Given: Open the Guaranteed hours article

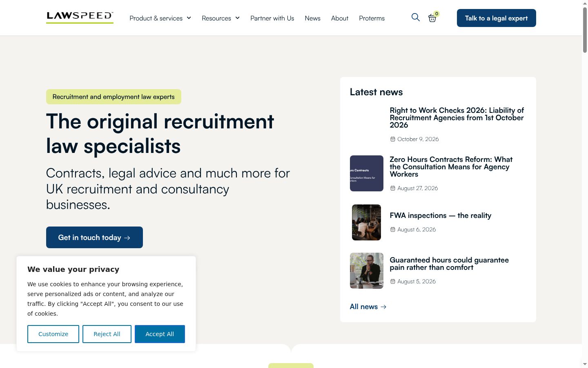Looking at the screenshot, I should coord(449,264).
